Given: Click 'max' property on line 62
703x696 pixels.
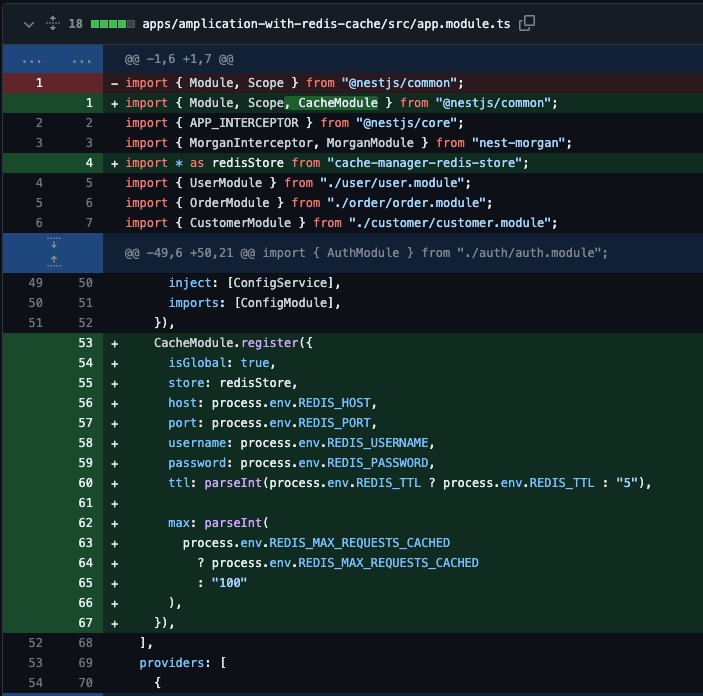Looking at the screenshot, I should pyautogui.click(x=179, y=523).
